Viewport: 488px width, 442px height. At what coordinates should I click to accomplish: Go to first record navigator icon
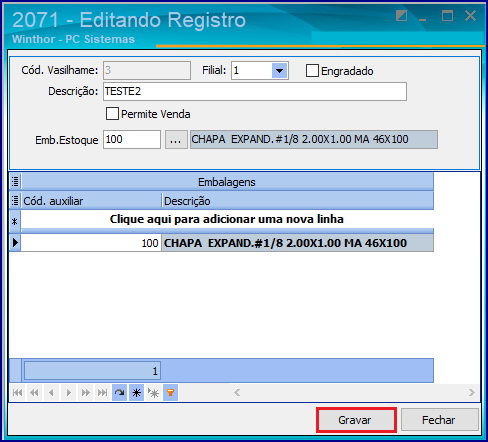pos(17,393)
